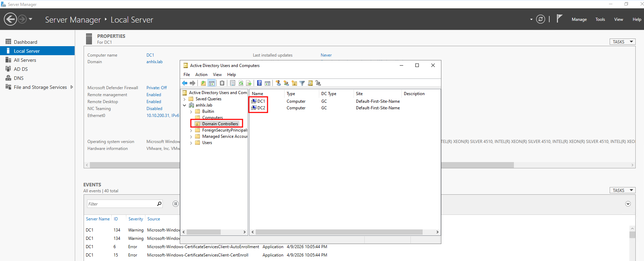
Task: Click the Refresh icon in ADUC toolbar
Action: pyautogui.click(x=241, y=83)
